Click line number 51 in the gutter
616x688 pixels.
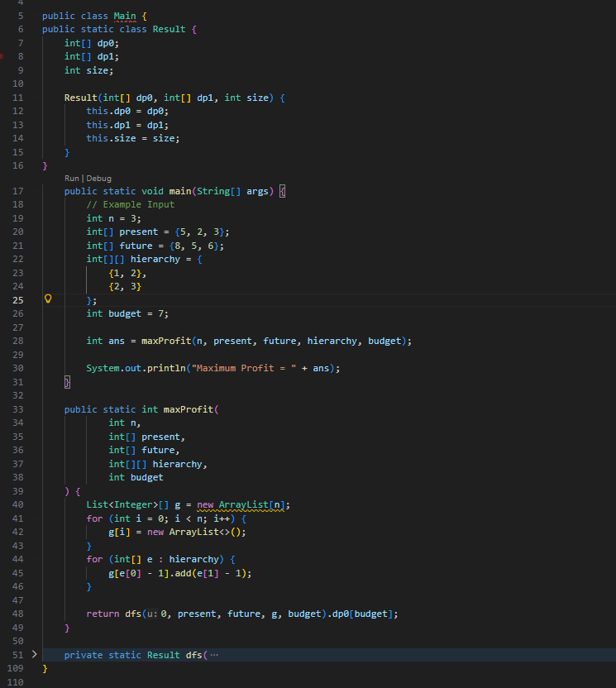tap(18, 655)
